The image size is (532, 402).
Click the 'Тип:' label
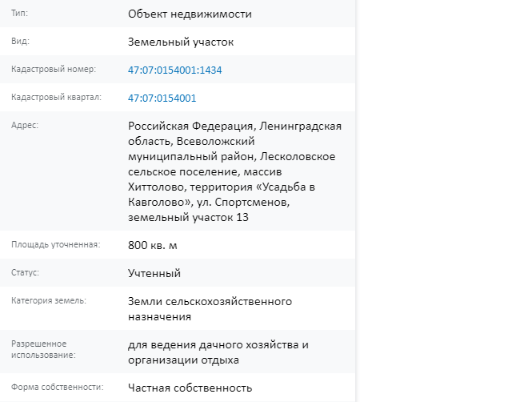pos(19,14)
